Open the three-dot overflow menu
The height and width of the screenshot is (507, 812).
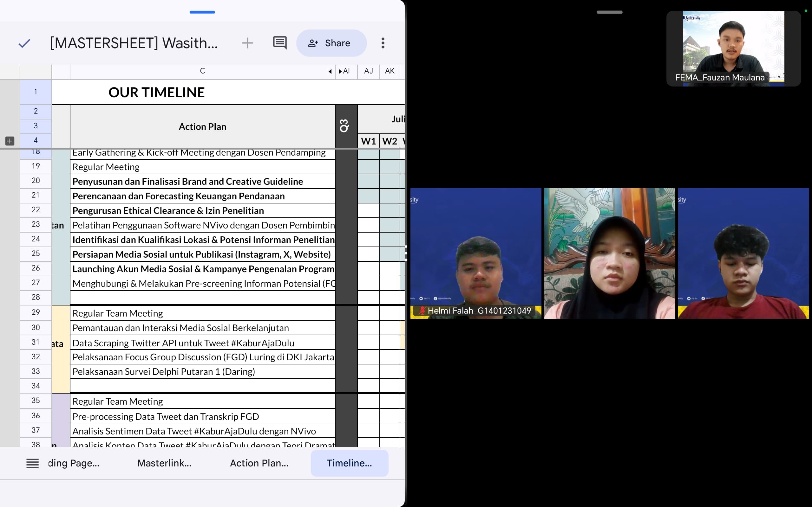tap(383, 43)
